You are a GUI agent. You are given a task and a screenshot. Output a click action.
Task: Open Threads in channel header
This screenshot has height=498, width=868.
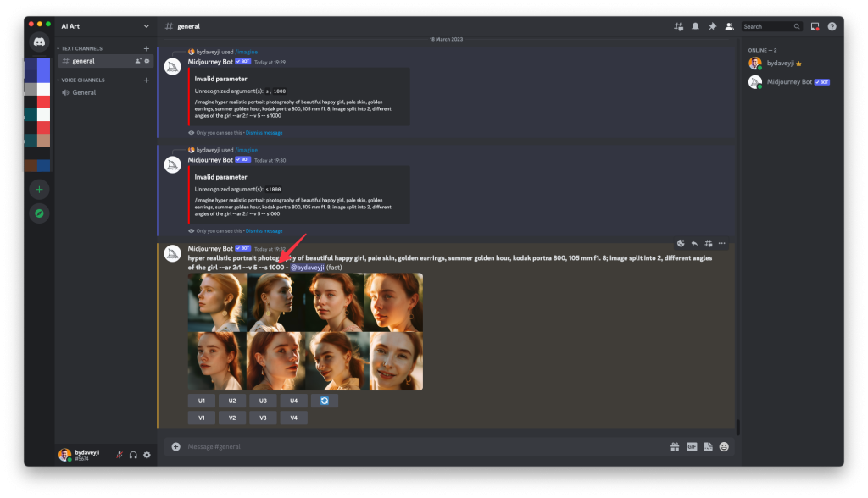[678, 26]
